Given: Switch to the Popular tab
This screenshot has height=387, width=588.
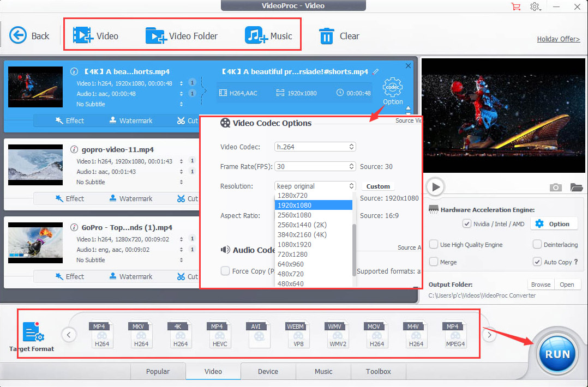Looking at the screenshot, I should [158, 371].
